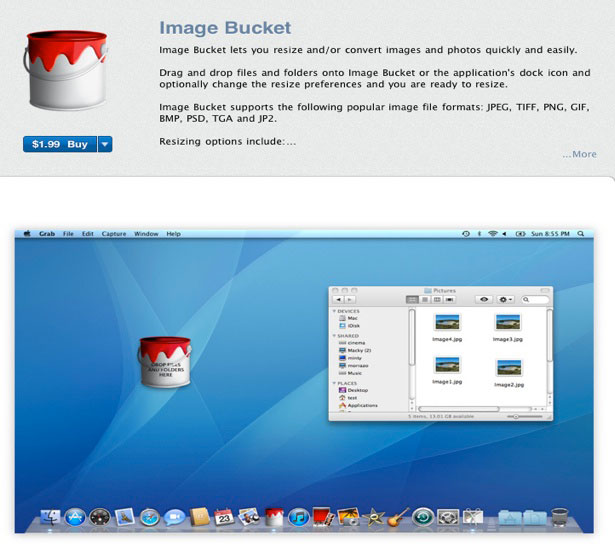Open the Help menu

pos(173,234)
